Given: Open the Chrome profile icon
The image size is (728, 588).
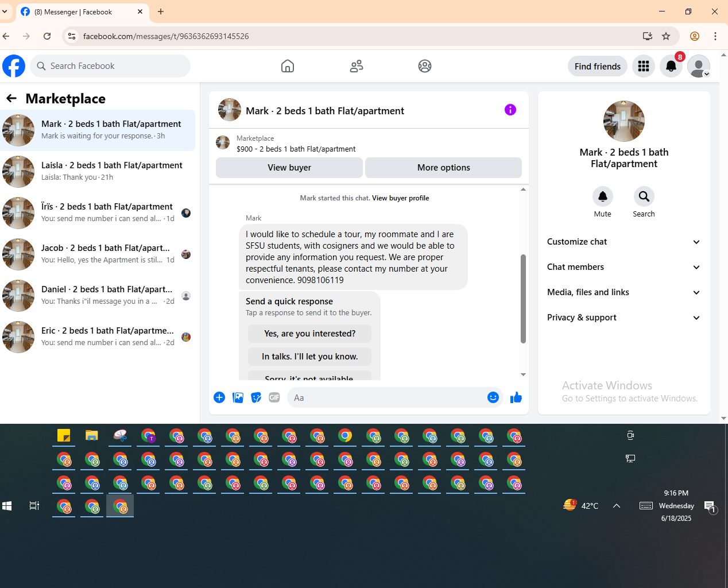Looking at the screenshot, I should (x=695, y=36).
